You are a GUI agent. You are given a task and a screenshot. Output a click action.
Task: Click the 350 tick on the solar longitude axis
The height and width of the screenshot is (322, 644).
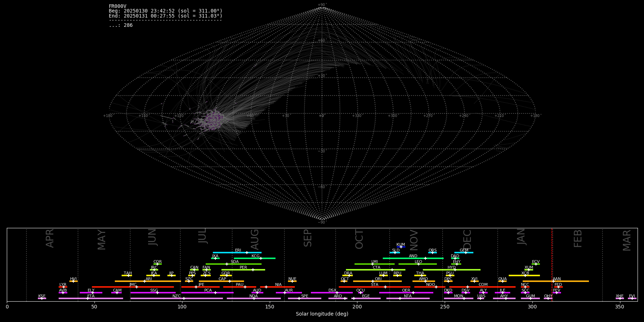[620, 307]
